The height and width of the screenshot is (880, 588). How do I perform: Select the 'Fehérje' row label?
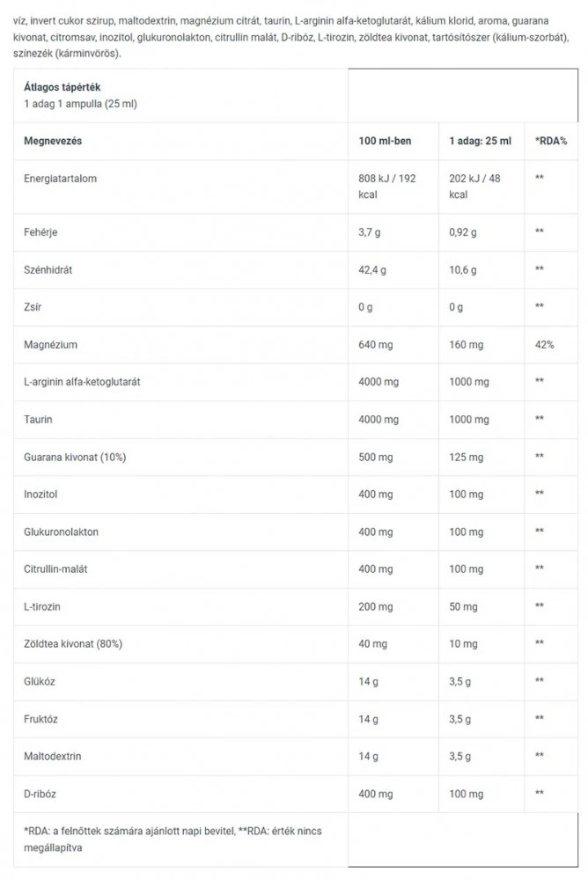click(41, 231)
